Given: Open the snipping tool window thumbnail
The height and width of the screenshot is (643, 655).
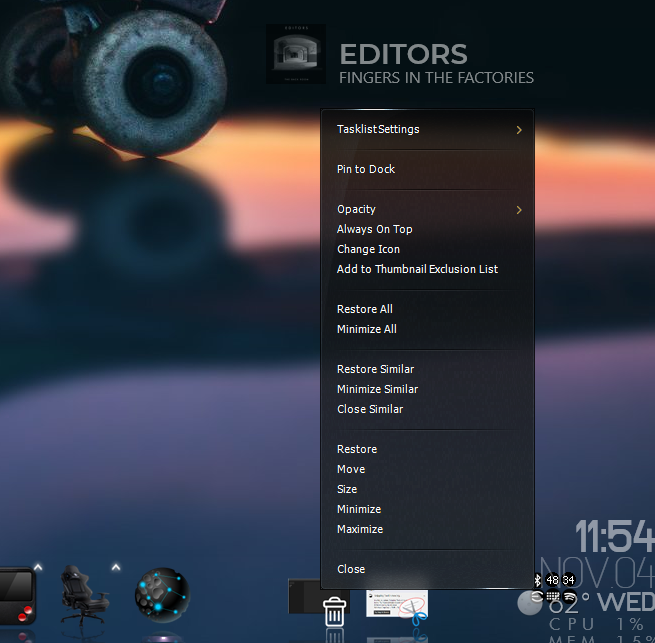Looking at the screenshot, I should (397, 604).
